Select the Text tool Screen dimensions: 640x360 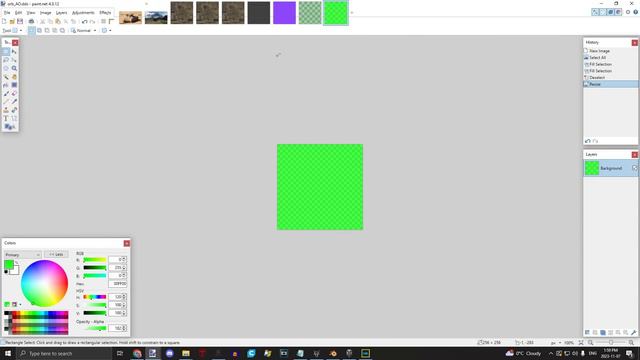click(6, 118)
